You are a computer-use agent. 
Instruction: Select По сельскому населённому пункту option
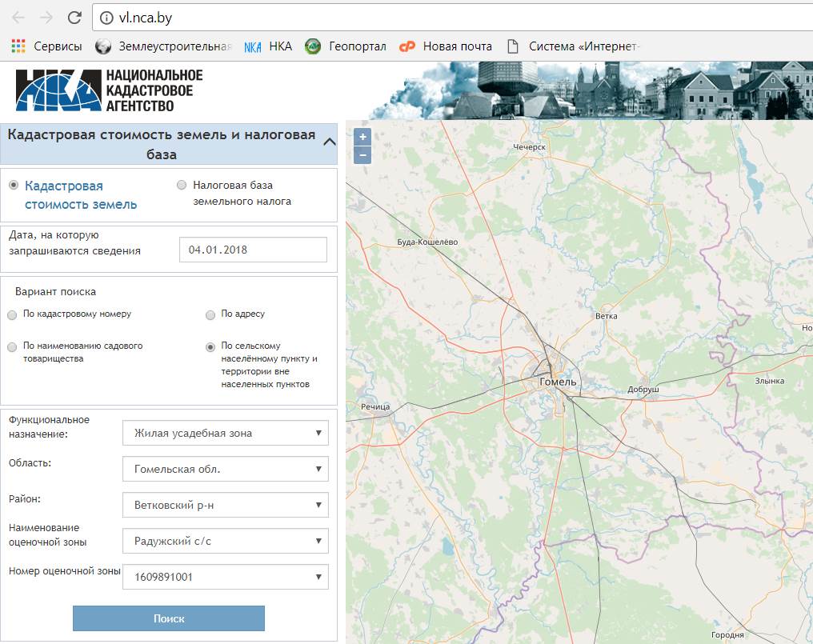[210, 347]
